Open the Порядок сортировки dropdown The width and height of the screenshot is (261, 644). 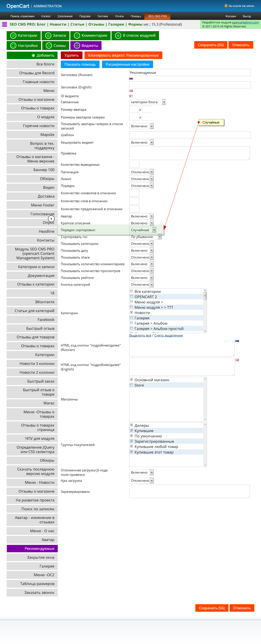pyautogui.click(x=143, y=230)
